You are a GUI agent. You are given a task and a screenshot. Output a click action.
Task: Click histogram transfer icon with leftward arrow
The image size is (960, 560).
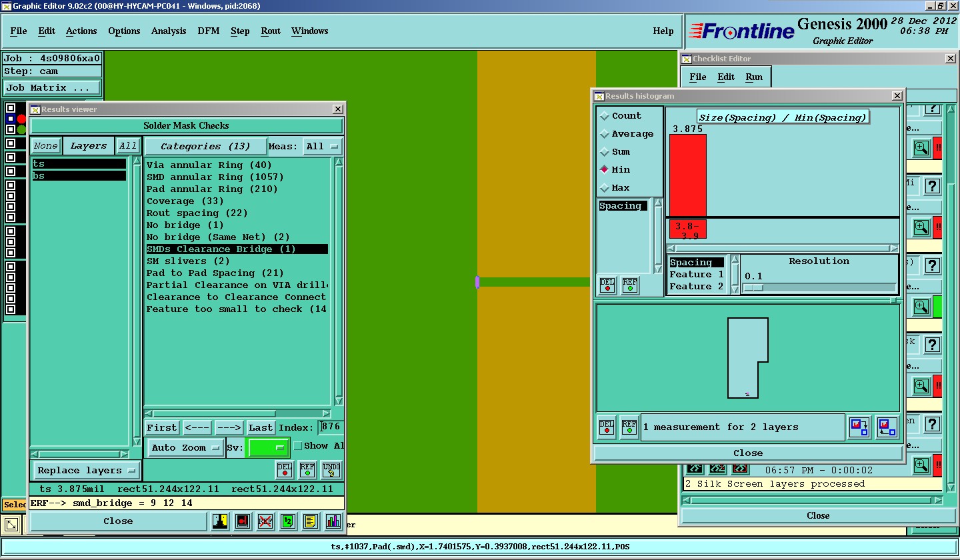(887, 427)
